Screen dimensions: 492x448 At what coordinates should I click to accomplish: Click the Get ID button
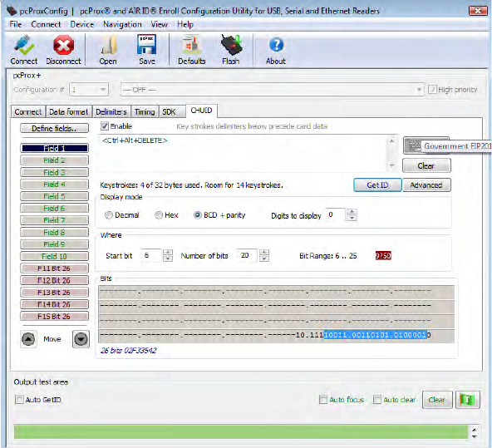[x=377, y=185]
